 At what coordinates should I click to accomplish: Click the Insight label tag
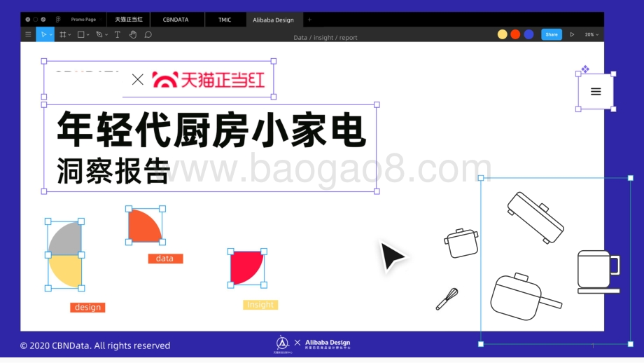point(260,305)
